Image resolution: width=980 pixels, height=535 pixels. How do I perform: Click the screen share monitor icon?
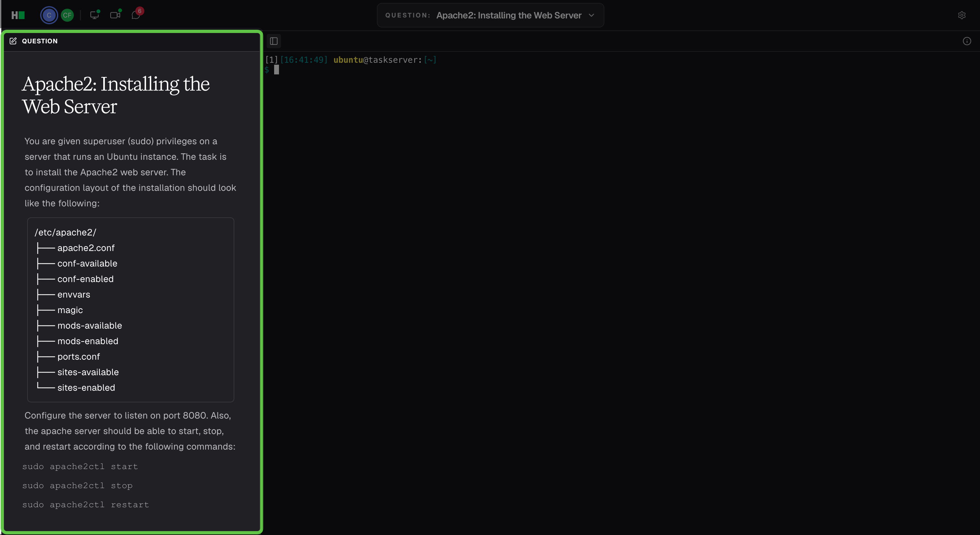pos(95,15)
